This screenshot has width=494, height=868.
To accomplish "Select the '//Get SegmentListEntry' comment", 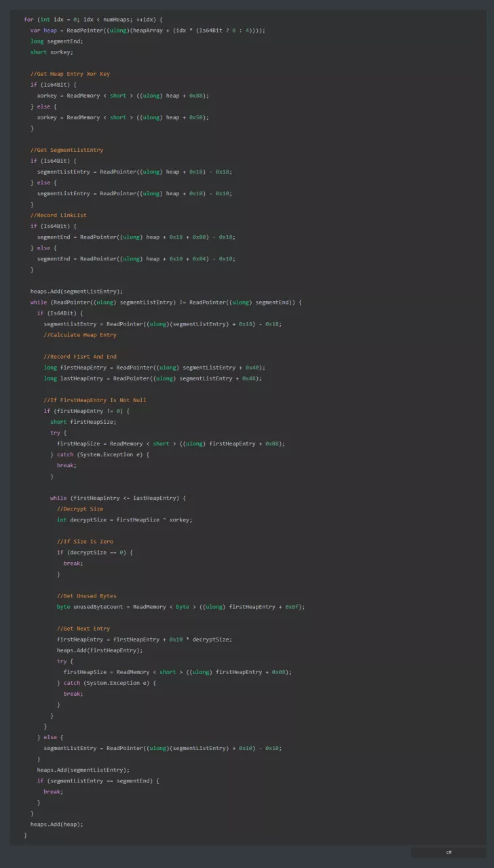I will point(67,150).
